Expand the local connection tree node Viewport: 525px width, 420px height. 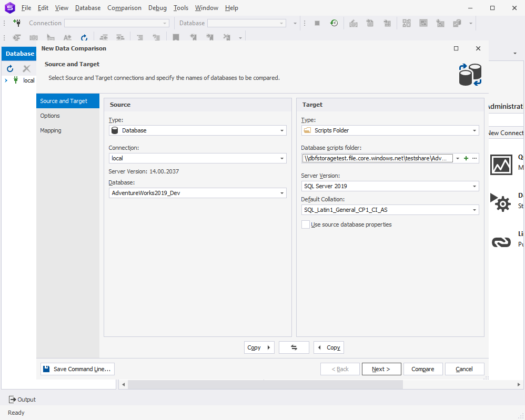tap(6, 80)
